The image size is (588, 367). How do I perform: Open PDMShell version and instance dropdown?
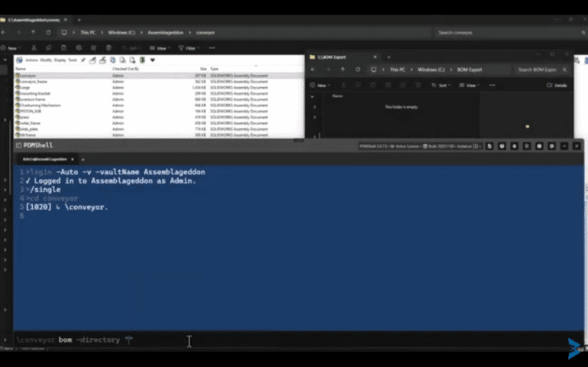420,146
